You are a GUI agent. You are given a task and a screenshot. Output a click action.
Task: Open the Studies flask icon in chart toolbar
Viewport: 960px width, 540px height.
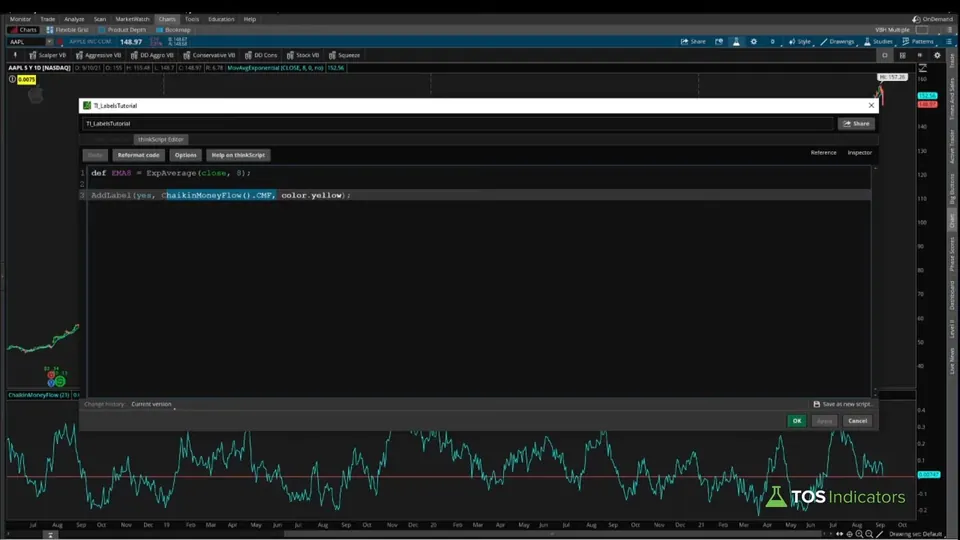tap(736, 42)
